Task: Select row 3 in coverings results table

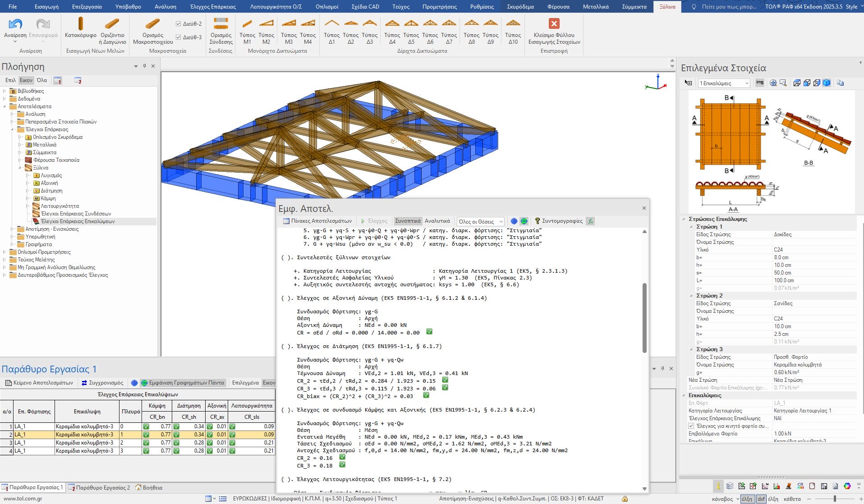Action: point(84,443)
